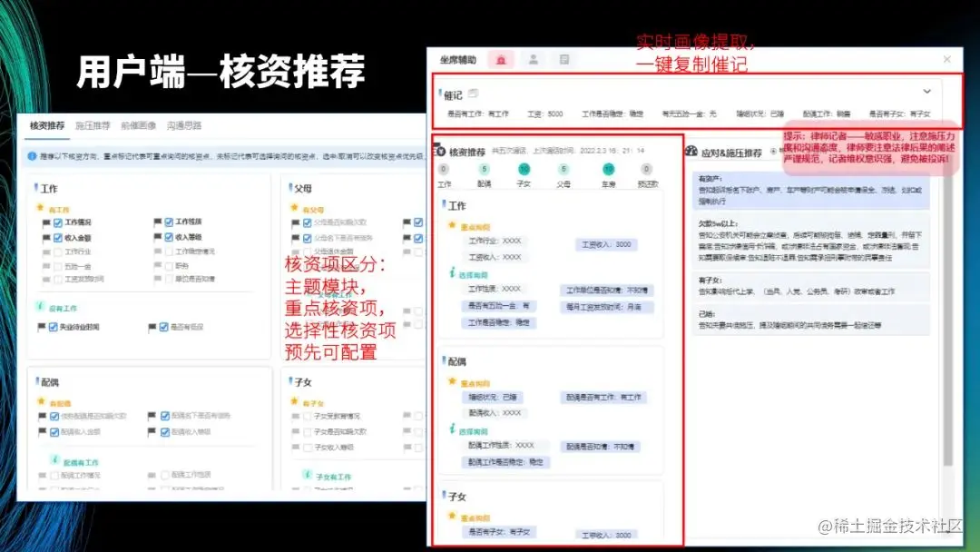This screenshot has width=980, height=552.
Task: Open the 沟通思路 tab
Action: 184,126
